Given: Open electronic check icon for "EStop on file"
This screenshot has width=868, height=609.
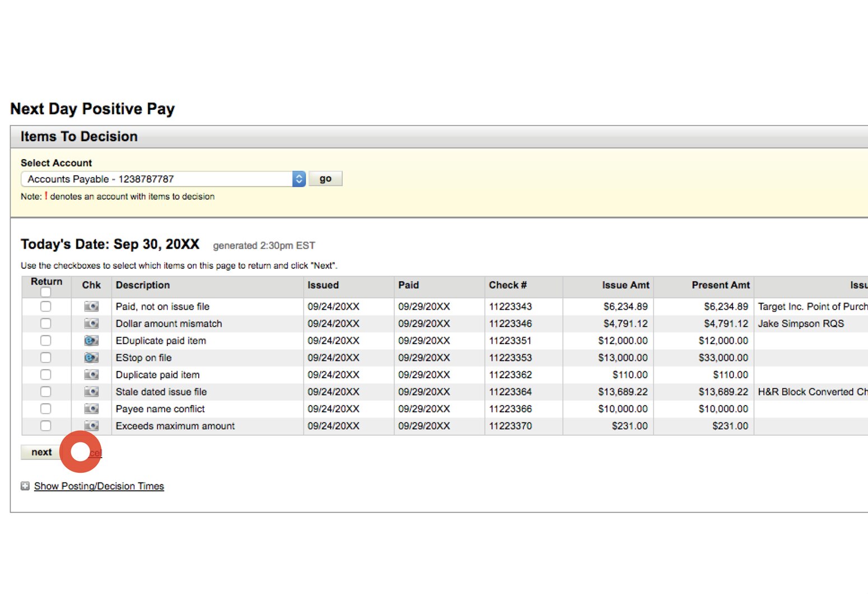Looking at the screenshot, I should click(91, 357).
